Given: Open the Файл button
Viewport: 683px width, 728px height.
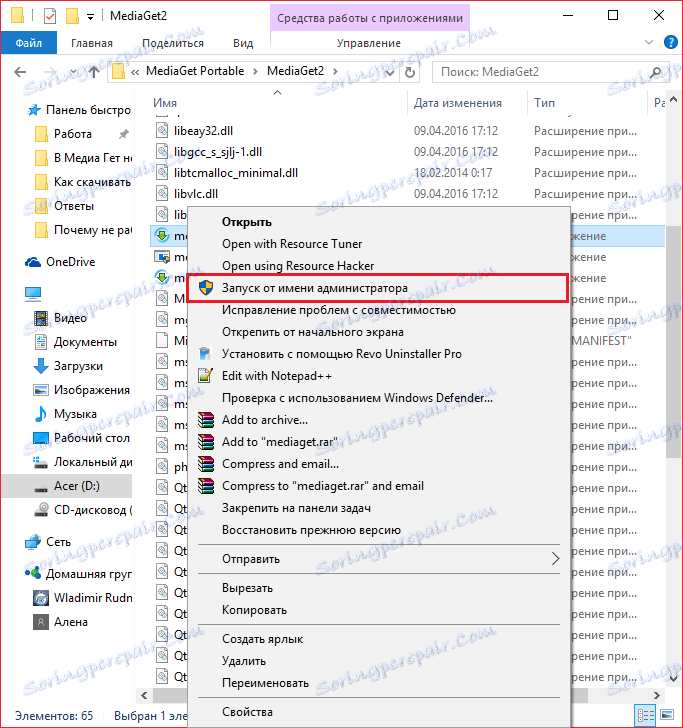Looking at the screenshot, I should point(29,43).
